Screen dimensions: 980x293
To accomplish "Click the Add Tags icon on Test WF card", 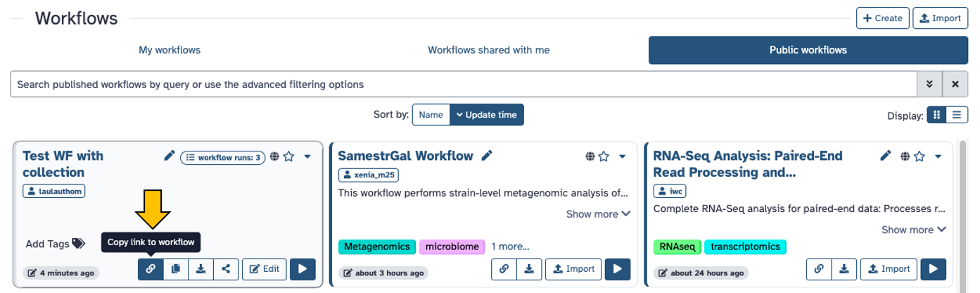I will click(78, 244).
